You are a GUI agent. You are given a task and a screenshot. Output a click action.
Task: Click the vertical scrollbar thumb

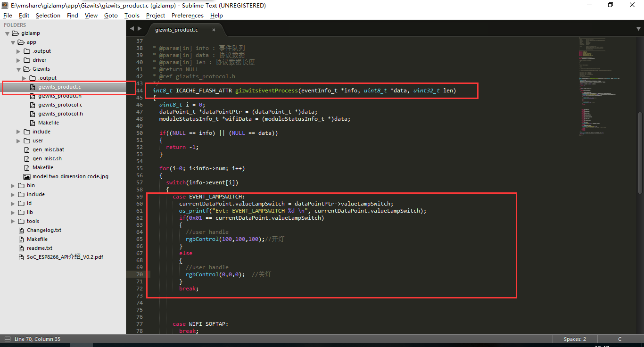[x=640, y=151]
